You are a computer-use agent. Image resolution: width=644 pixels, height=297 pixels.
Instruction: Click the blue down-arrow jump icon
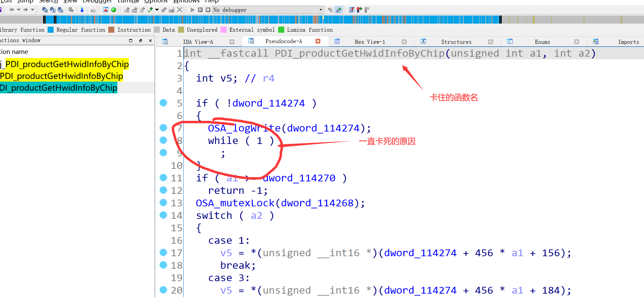click(82, 10)
